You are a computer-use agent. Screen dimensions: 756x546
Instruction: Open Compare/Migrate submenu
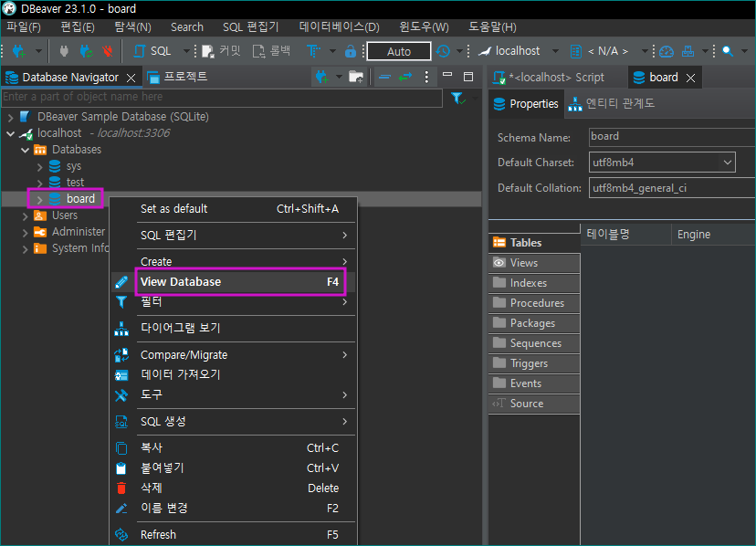click(x=234, y=355)
